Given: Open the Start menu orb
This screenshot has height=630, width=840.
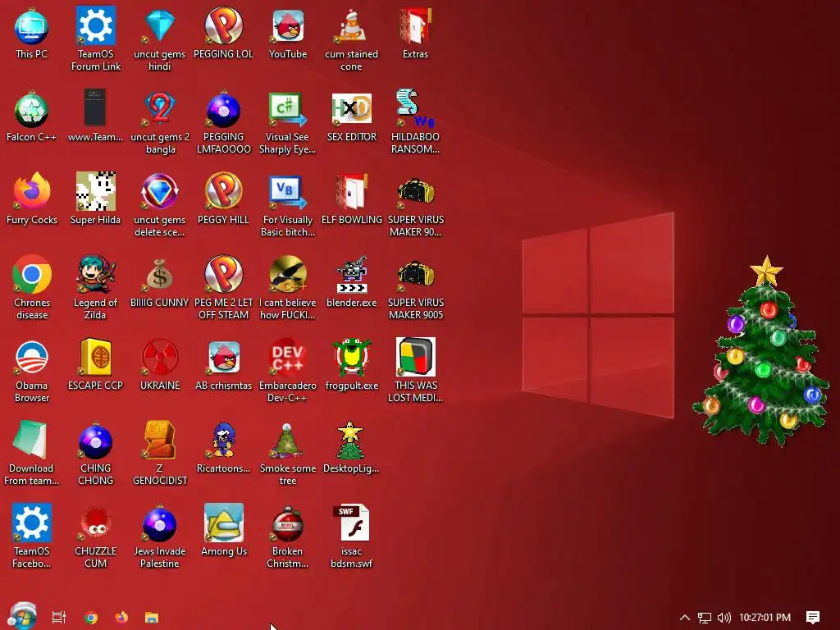Looking at the screenshot, I should pyautogui.click(x=22, y=616).
